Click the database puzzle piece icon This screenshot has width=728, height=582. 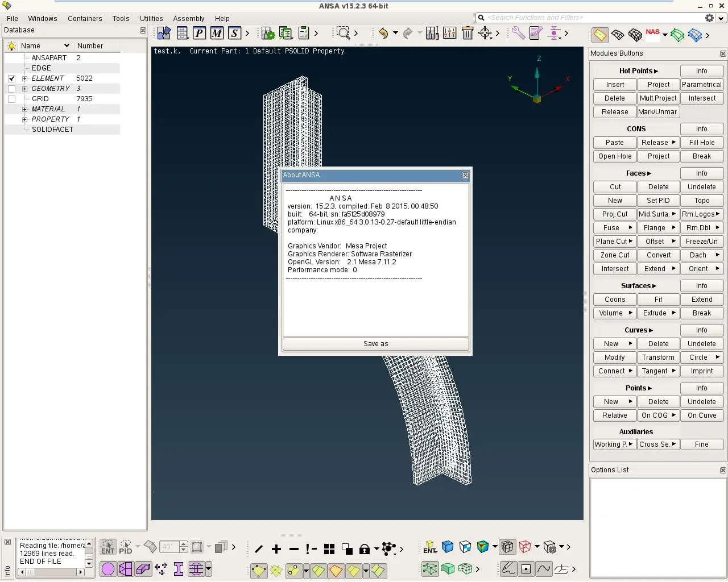(164, 34)
